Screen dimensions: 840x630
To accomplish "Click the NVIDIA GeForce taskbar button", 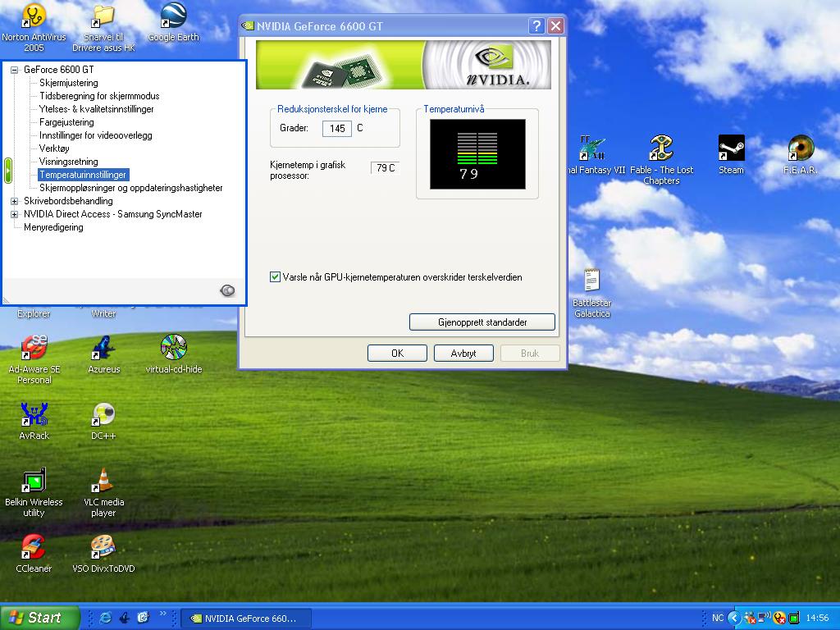I will coord(245,619).
